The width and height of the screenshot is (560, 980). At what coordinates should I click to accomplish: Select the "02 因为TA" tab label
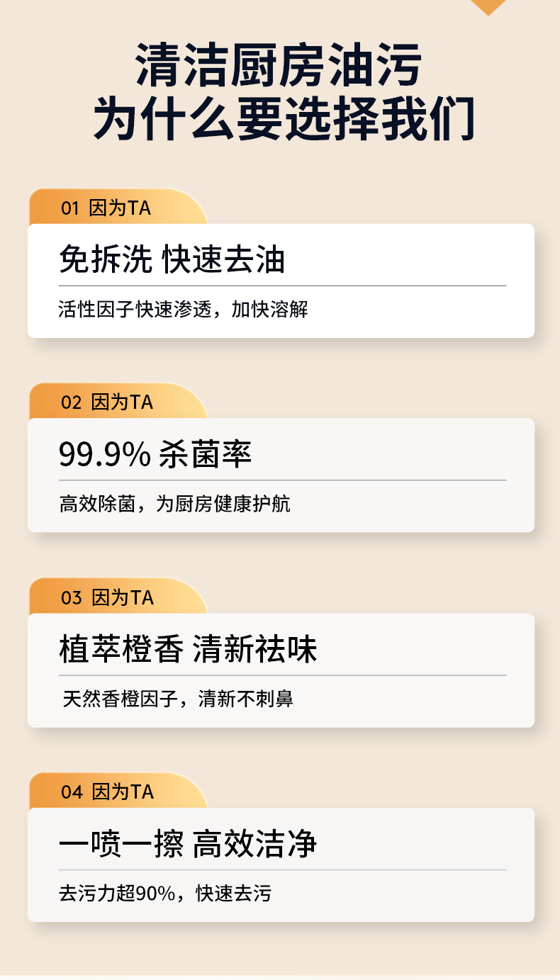107,402
